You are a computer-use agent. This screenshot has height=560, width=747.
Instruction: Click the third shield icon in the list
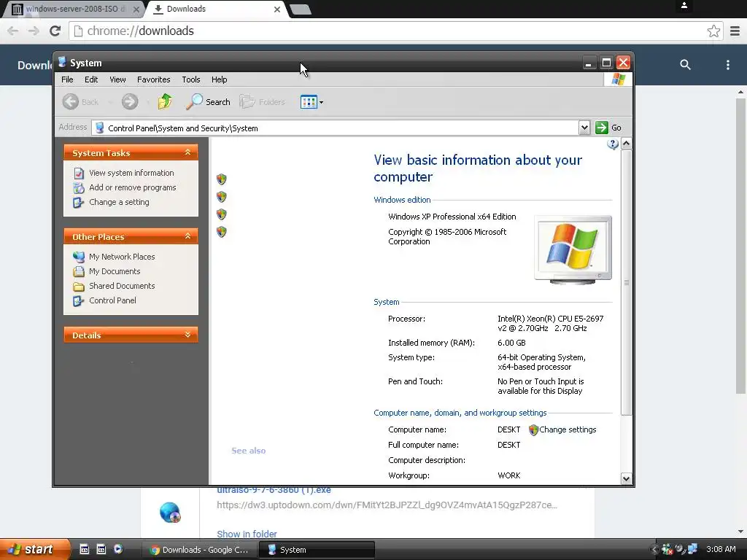tap(222, 214)
